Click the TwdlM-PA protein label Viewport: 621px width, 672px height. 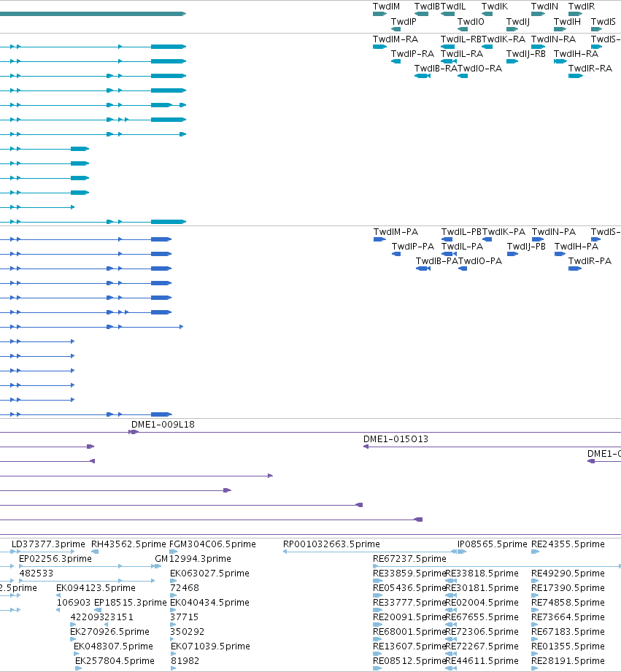[x=396, y=232]
